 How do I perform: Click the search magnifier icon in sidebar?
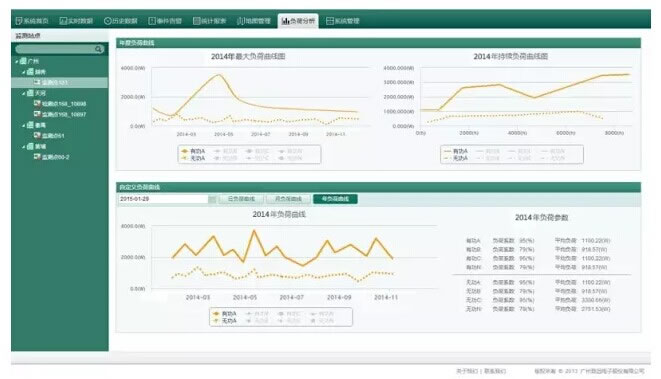click(x=98, y=49)
